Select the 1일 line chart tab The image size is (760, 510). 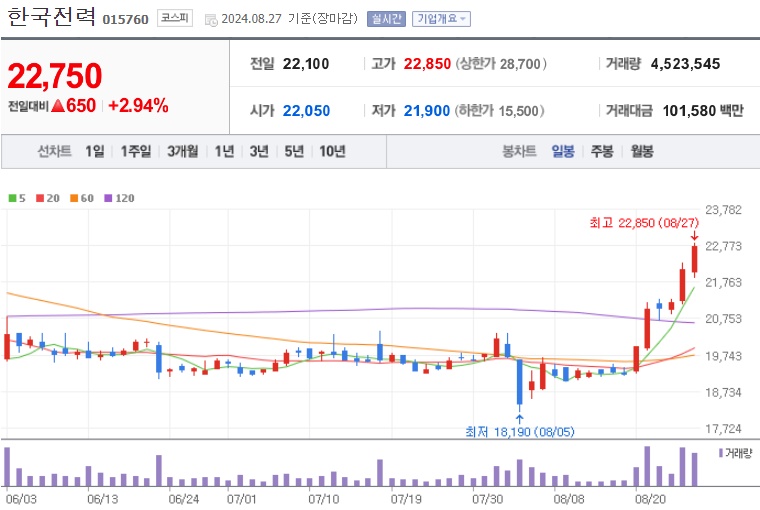pos(95,151)
